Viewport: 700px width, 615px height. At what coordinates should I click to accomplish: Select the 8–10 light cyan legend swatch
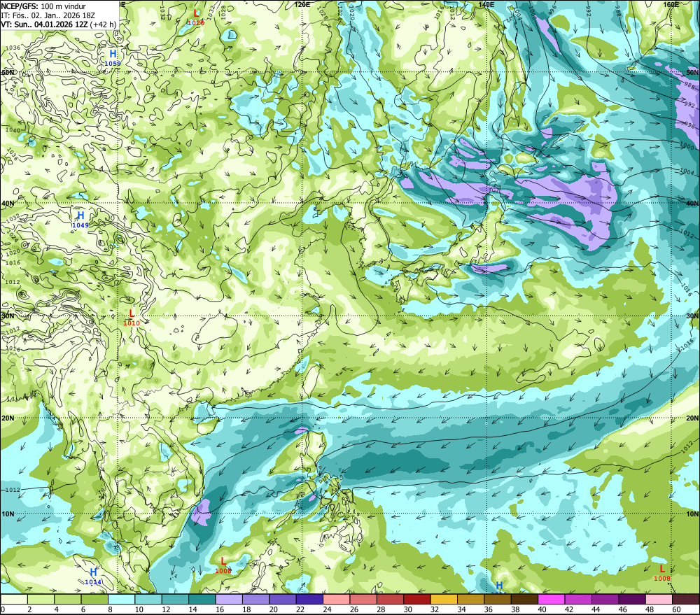point(121,599)
